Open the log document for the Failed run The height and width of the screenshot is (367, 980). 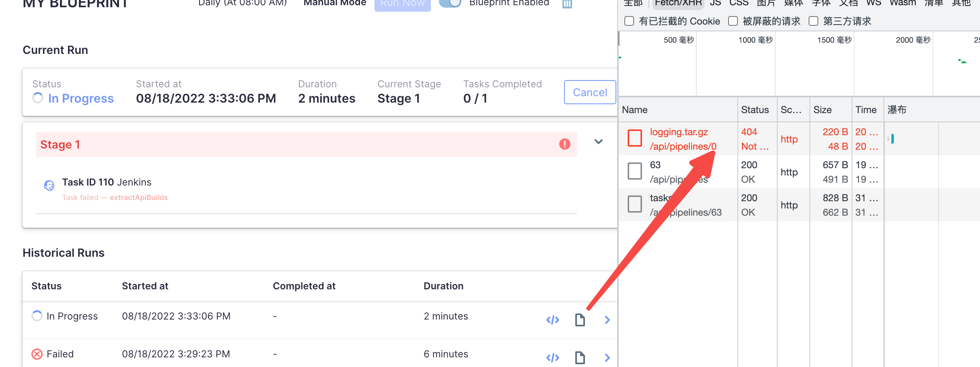pyautogui.click(x=580, y=357)
